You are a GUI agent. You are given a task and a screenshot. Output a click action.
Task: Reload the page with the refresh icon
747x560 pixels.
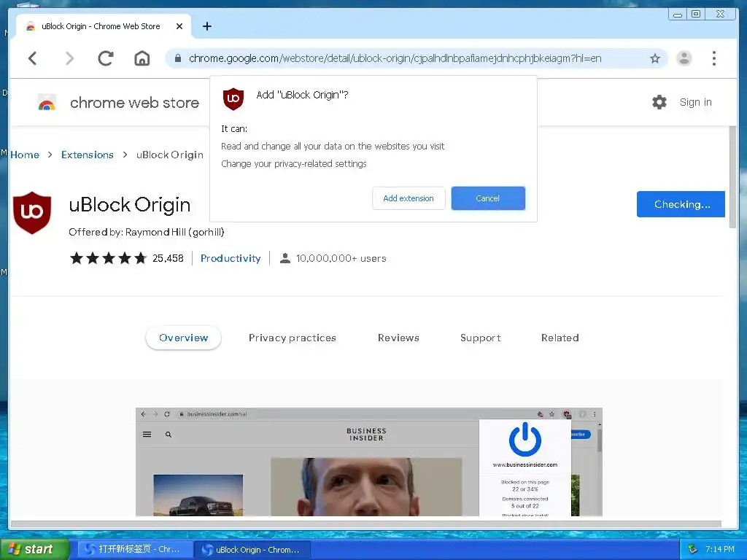tap(105, 58)
